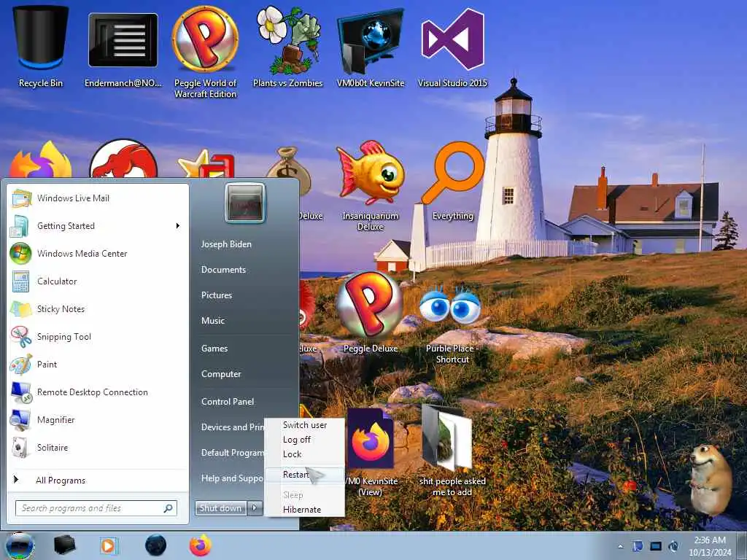Choose Restart in power menu
The width and height of the screenshot is (747, 560).
pos(304,475)
